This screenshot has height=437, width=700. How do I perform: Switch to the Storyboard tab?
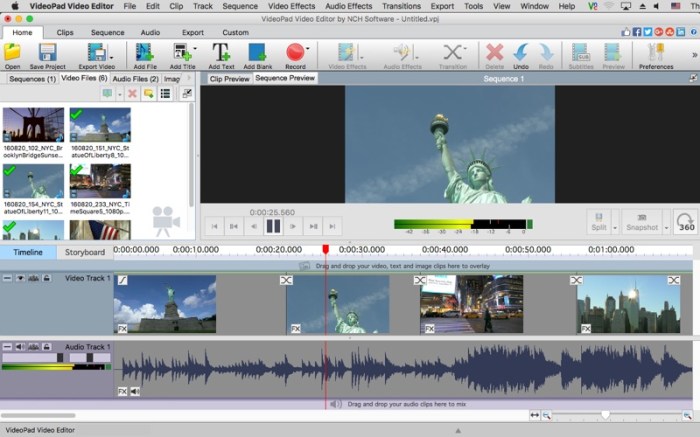(x=84, y=252)
